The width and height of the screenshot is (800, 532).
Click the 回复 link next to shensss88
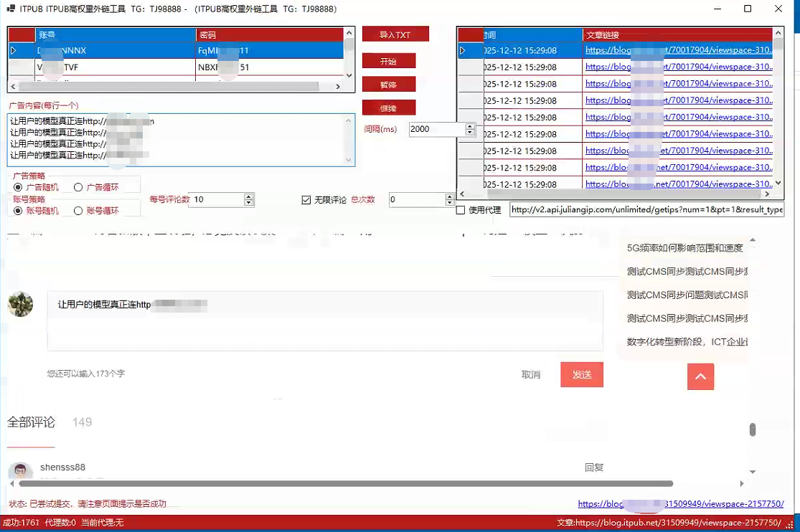click(594, 467)
